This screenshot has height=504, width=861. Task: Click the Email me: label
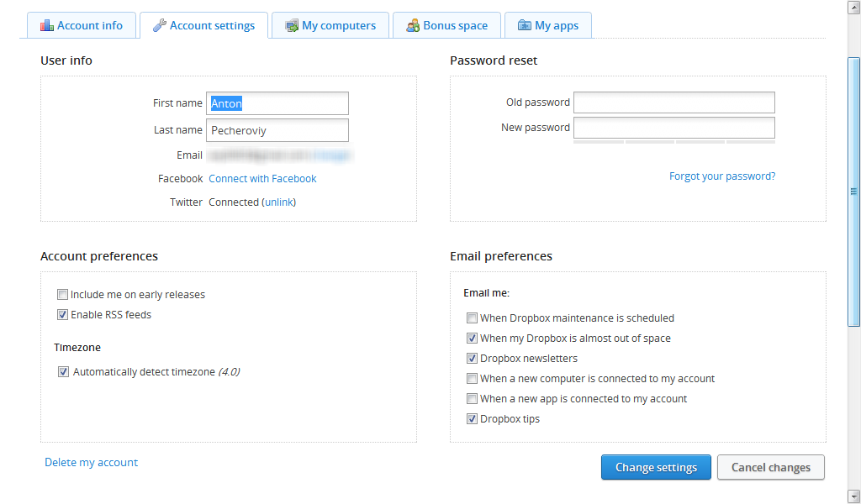[x=487, y=293]
